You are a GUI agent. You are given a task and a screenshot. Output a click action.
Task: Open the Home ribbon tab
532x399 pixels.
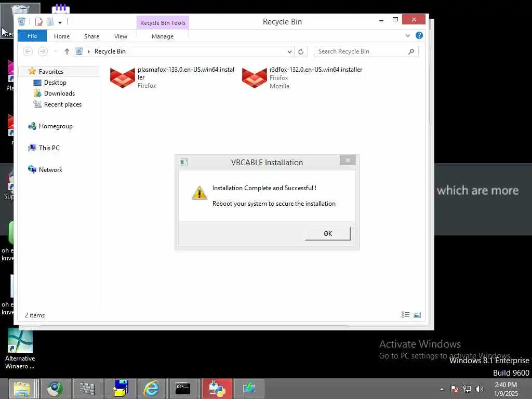[62, 36]
